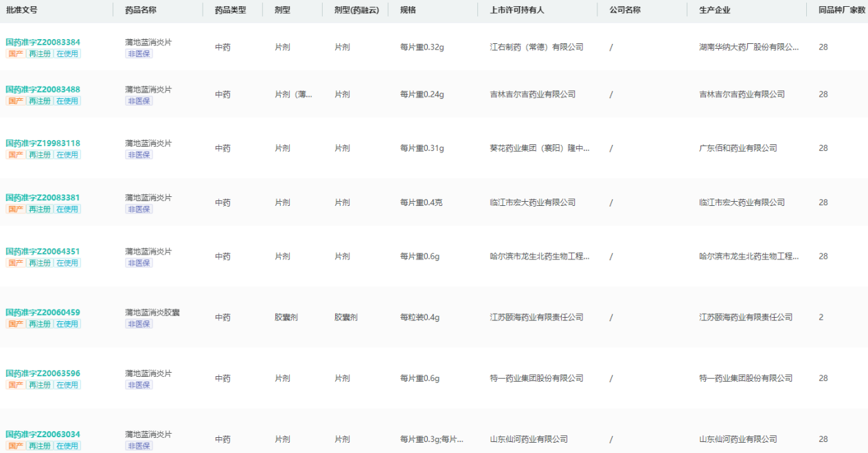Click 国产 tag under Z20060459
Screen dimensions: 868x453
click(x=15, y=324)
